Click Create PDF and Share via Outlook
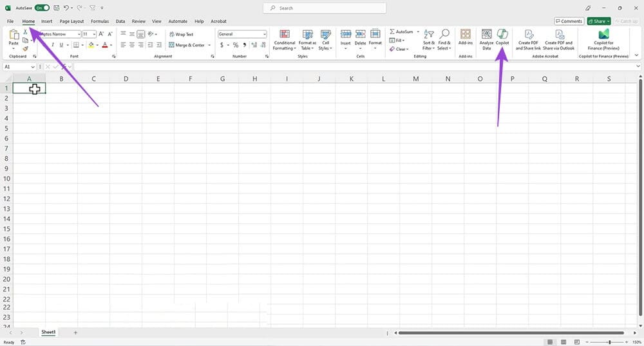 coord(558,39)
